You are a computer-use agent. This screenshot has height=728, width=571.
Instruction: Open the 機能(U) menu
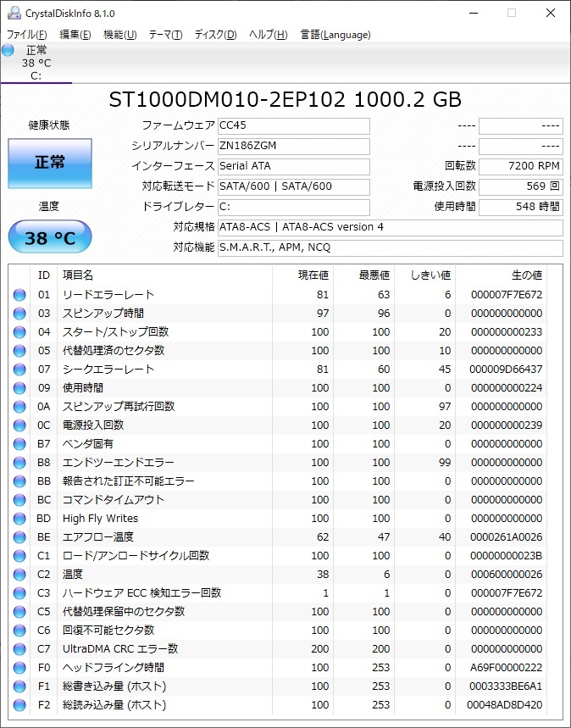point(119,35)
